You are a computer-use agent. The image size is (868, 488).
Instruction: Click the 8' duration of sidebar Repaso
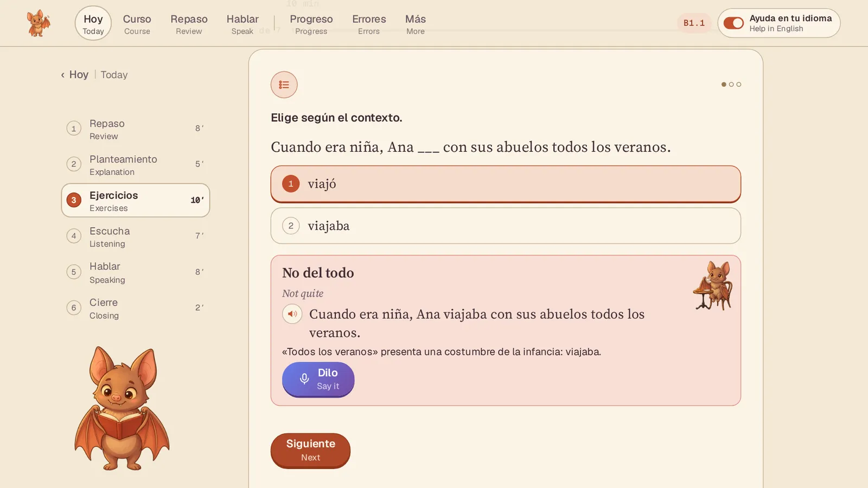click(200, 129)
